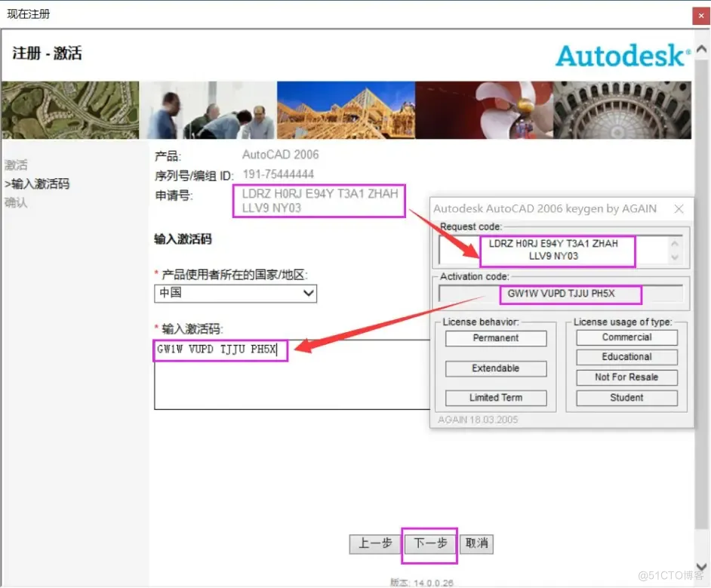Click the dome architecture banner image
Image resolution: width=711 pixels, height=588 pixels.
click(x=622, y=110)
